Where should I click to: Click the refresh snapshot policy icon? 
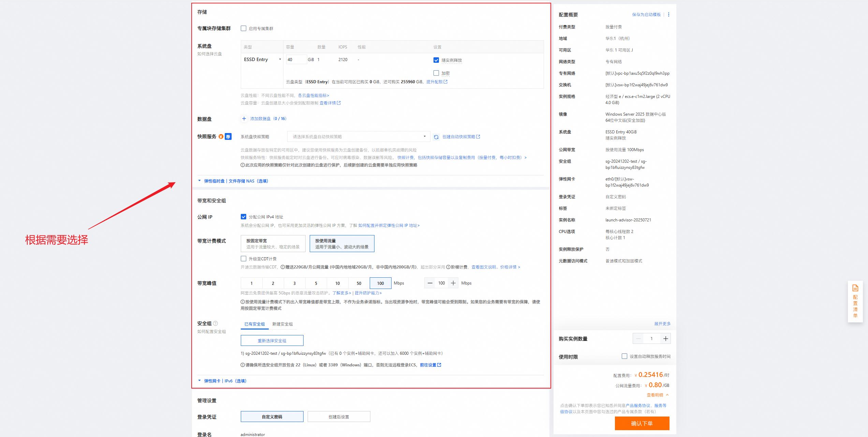tap(436, 137)
